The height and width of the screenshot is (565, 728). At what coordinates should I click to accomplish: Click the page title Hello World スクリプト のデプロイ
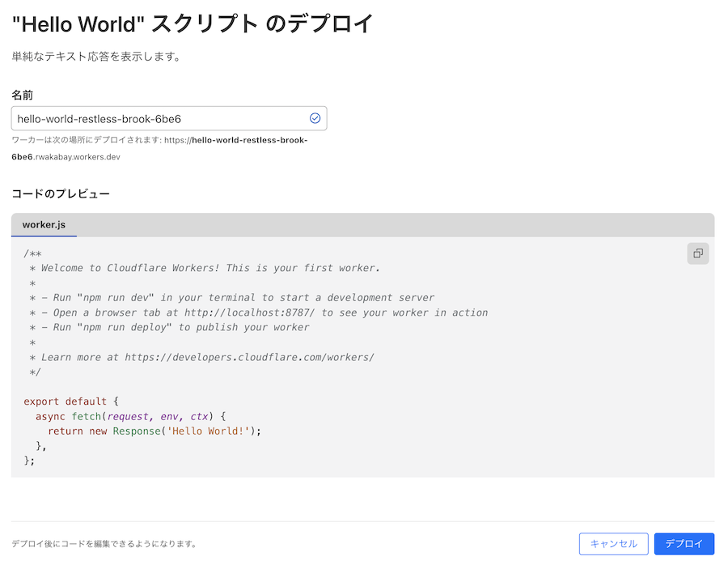pos(190,24)
